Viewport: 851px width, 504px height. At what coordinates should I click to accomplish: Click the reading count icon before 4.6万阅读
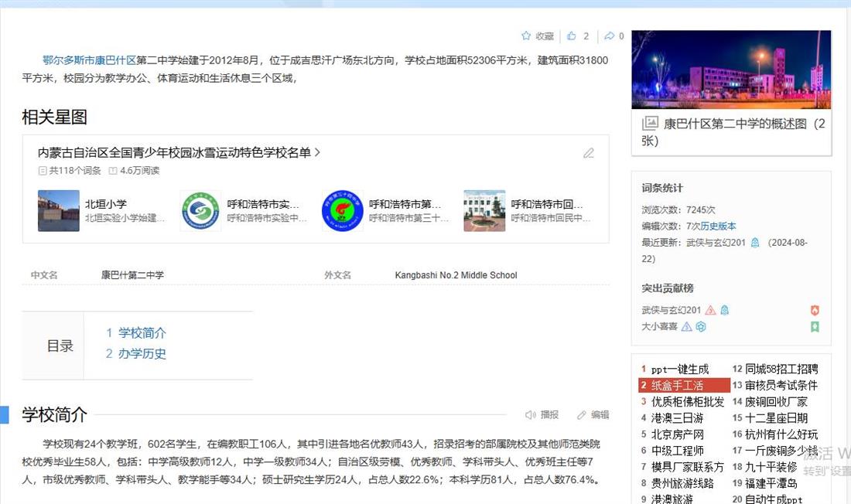click(113, 171)
